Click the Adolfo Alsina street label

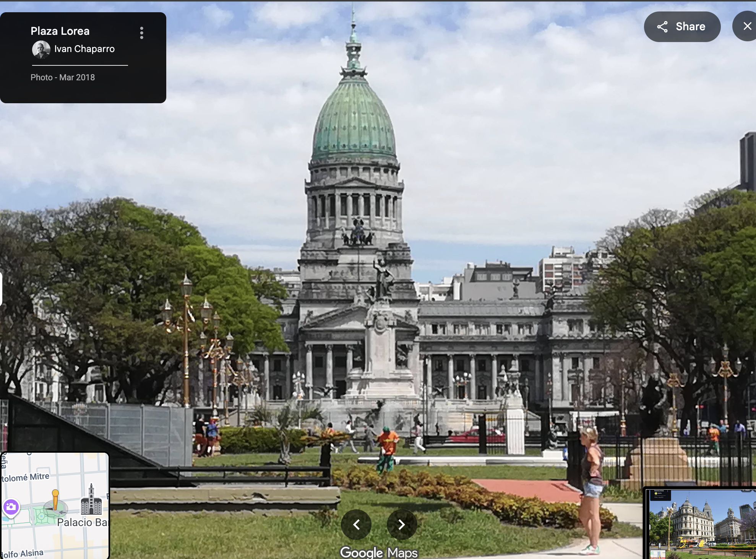click(23, 553)
